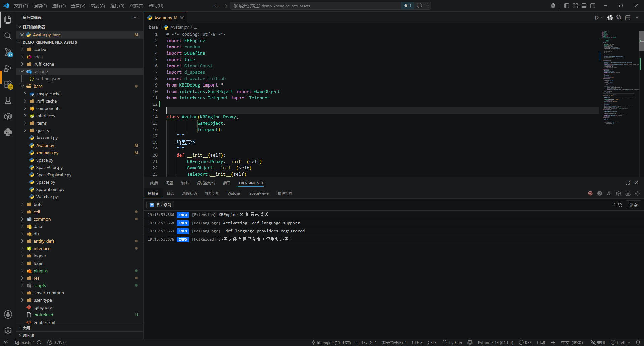Run the Python file with play button
Viewport: 644px width, 346px height.
pyautogui.click(x=597, y=18)
